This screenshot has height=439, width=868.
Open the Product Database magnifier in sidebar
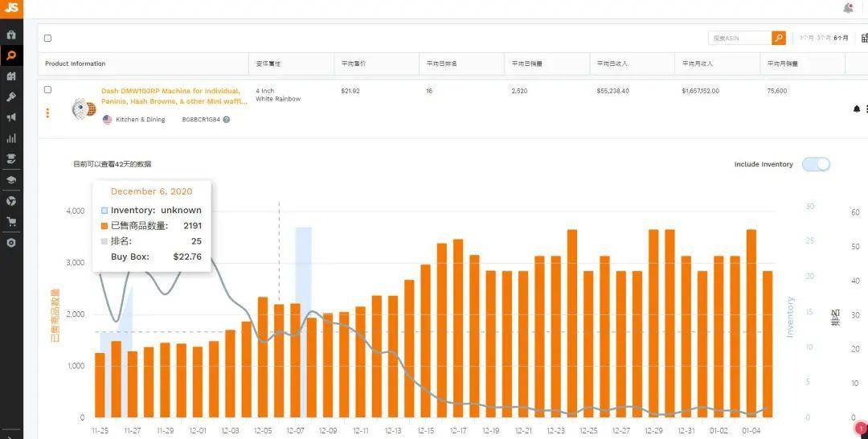tap(11, 55)
